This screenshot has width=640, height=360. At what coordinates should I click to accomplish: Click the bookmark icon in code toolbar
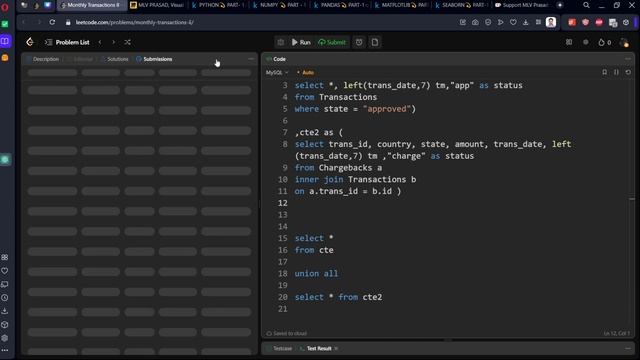coord(604,72)
